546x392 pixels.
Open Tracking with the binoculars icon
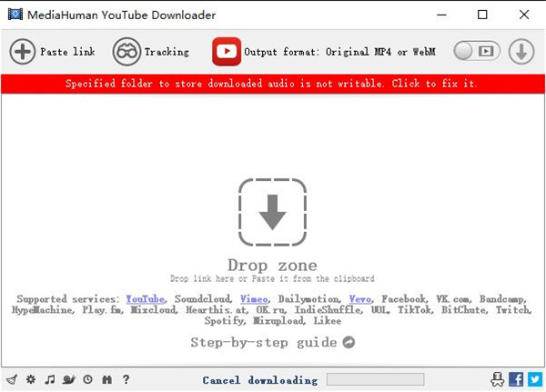pyautogui.click(x=126, y=52)
